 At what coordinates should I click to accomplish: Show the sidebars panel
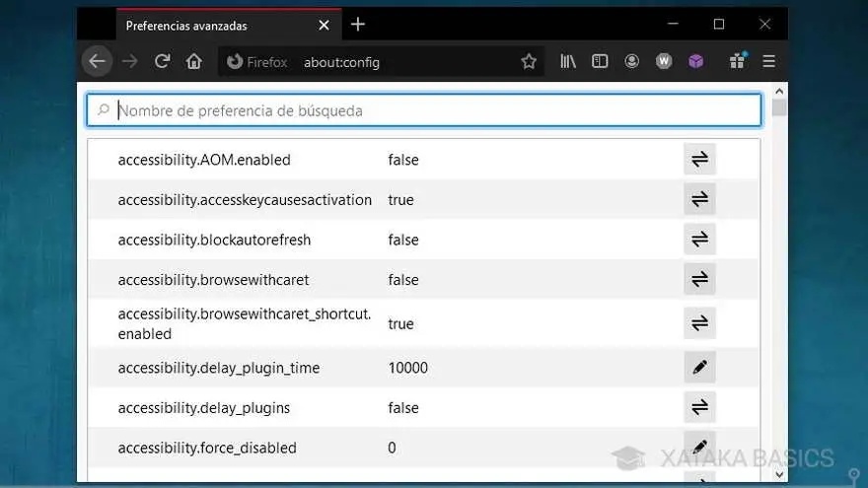(600, 61)
